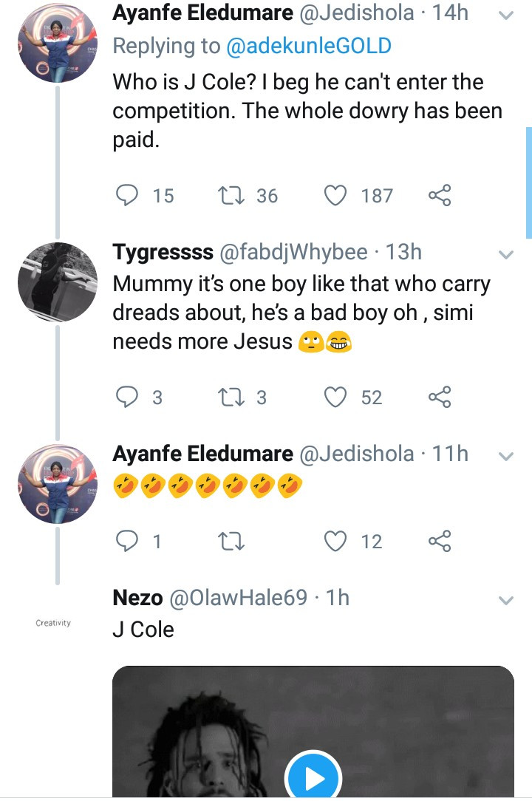Open options chevron on Ayanfe's 14h tweet
Viewport: 532px width, 801px height.
pos(506,16)
